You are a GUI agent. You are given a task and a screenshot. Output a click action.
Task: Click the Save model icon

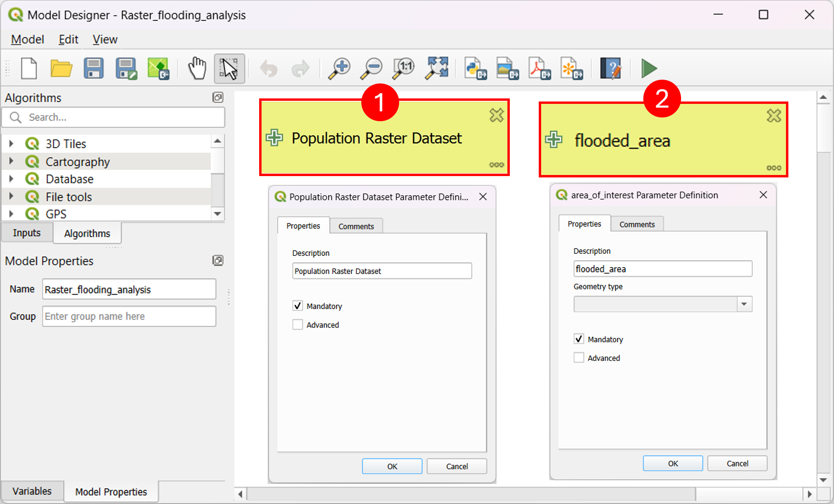(x=94, y=68)
